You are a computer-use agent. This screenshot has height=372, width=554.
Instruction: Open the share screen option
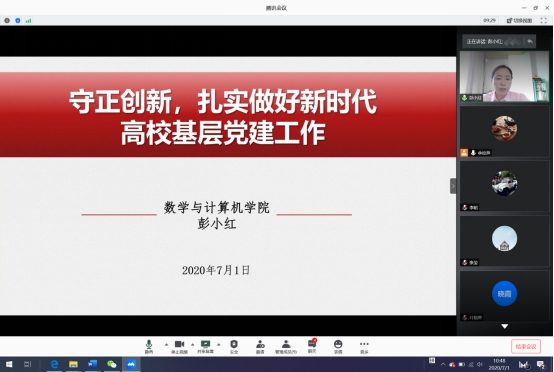coord(205,347)
